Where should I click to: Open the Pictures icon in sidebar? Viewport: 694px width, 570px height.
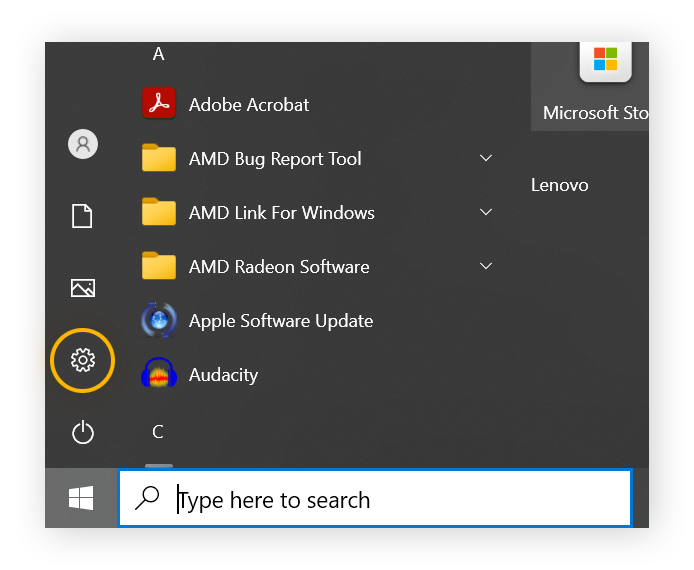pos(83,288)
